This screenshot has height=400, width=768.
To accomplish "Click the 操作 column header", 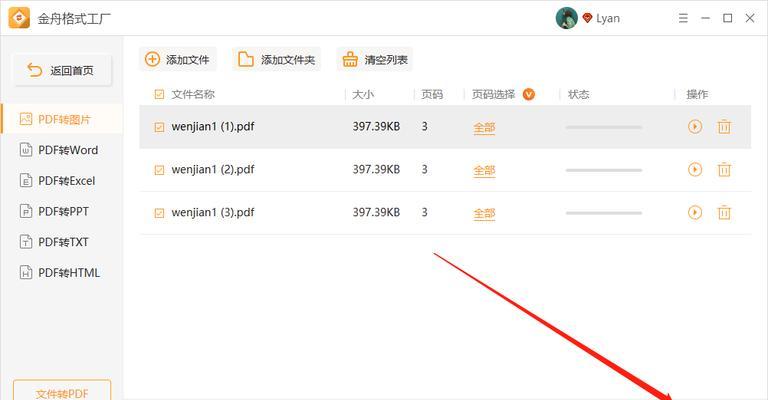I will pyautogui.click(x=697, y=94).
